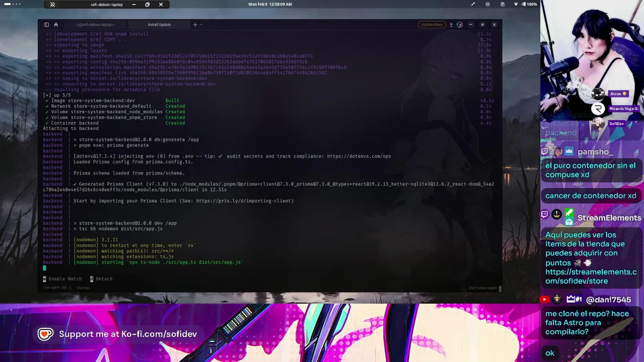This screenshot has height=362, width=644.
Task: Maximize the Warp terminal window
Action: point(482,25)
